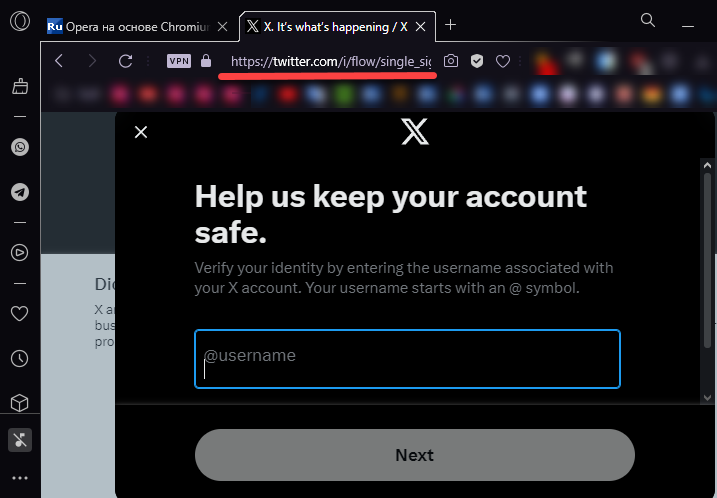Open a new tab with plus button
This screenshot has height=498, width=717.
(x=450, y=25)
